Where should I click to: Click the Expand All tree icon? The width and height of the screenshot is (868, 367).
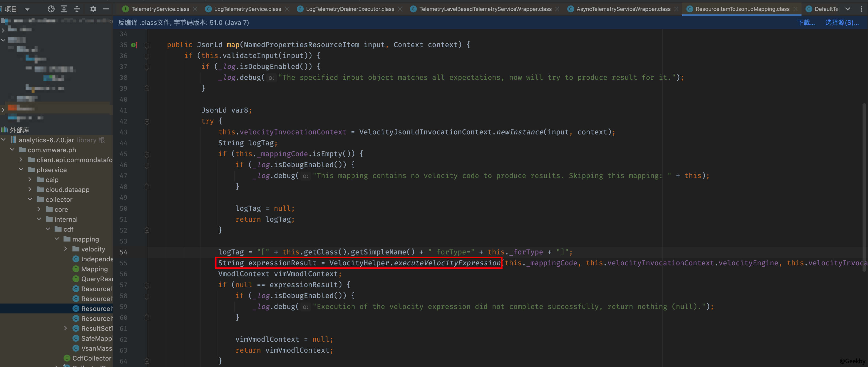(x=64, y=9)
